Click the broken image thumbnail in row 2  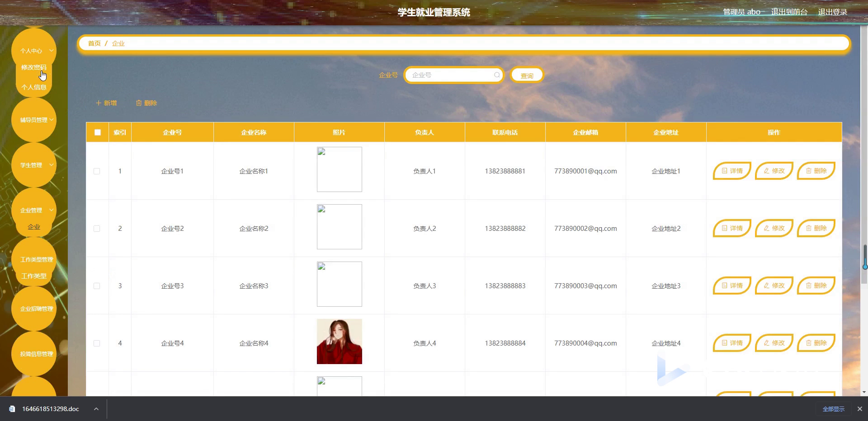coord(339,227)
